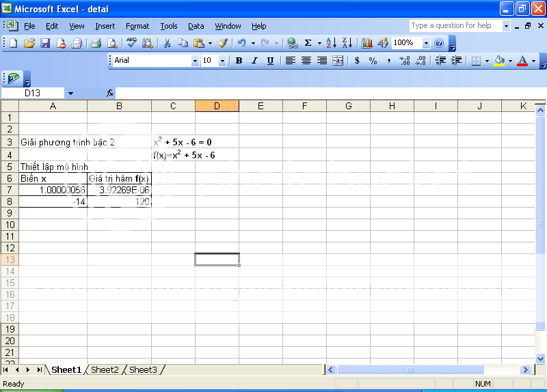This screenshot has height=392, width=547.
Task: Toggle bold formatting
Action: (x=239, y=61)
